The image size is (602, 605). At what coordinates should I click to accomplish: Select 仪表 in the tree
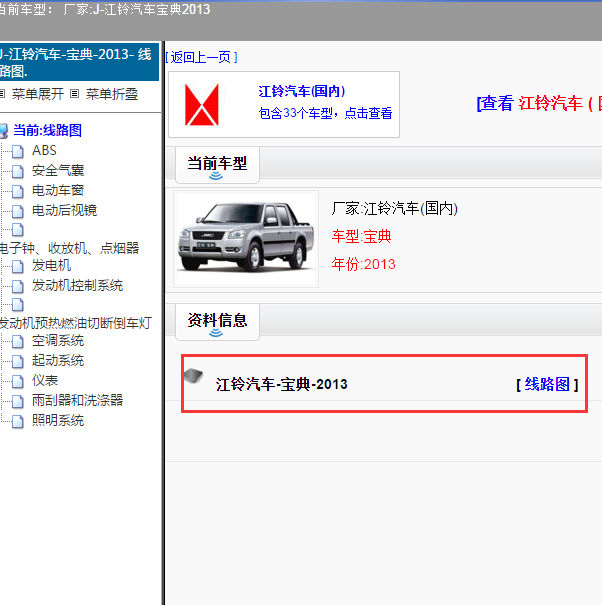tap(45, 380)
